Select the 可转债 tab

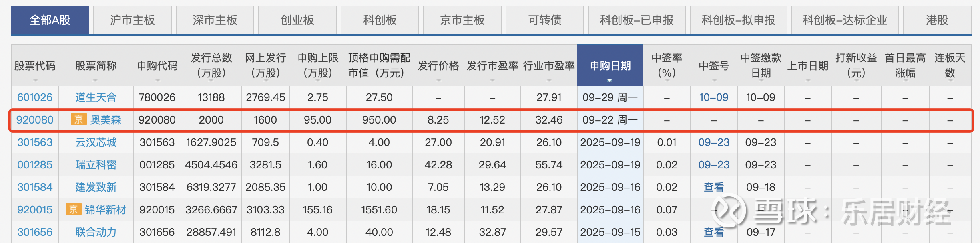pyautogui.click(x=545, y=20)
